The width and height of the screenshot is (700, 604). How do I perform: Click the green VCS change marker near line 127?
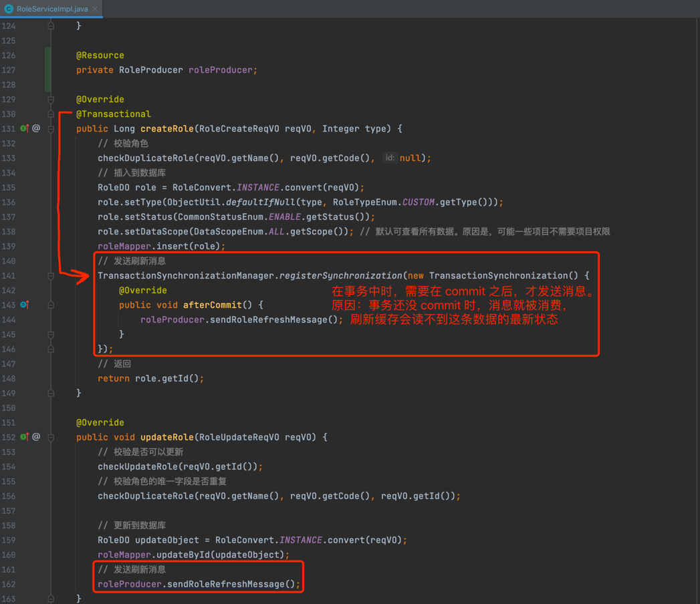tap(47, 69)
